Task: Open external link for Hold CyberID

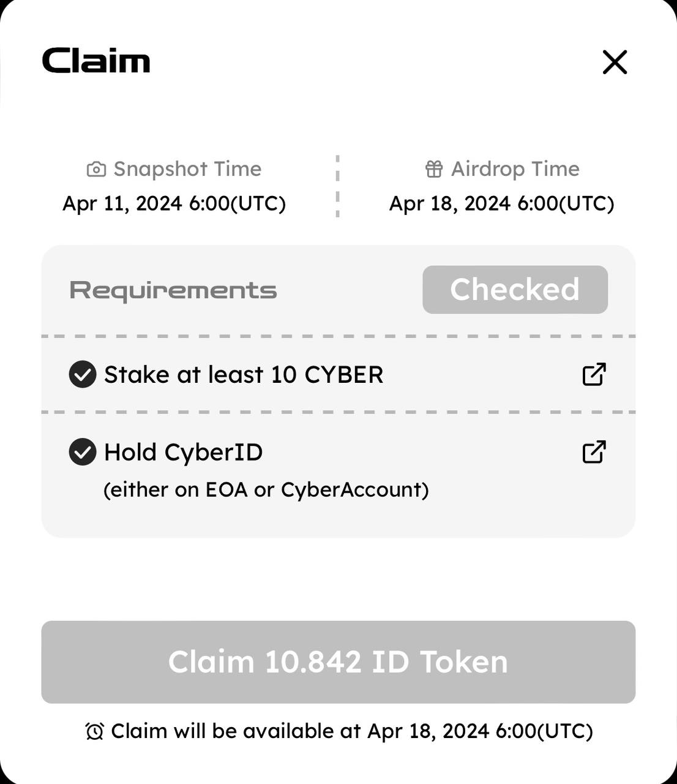Action: (594, 452)
